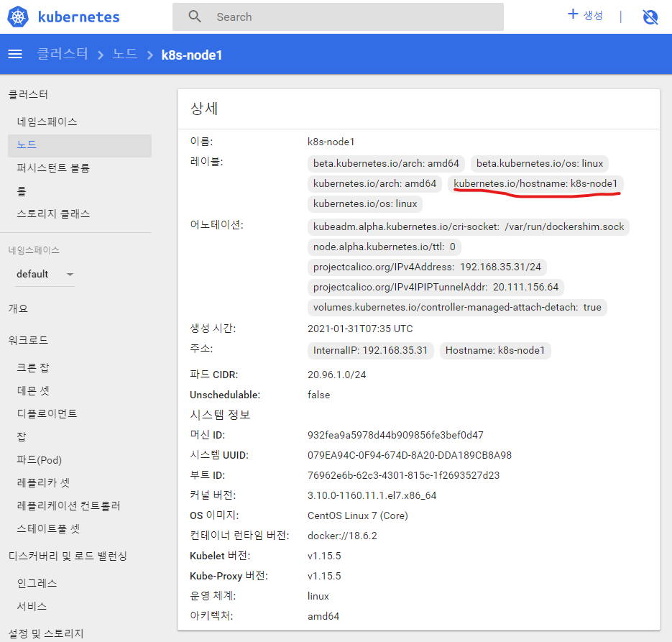Click OS image value CentOS Linux 7 (Core)
This screenshot has width=672, height=642.
click(x=357, y=515)
